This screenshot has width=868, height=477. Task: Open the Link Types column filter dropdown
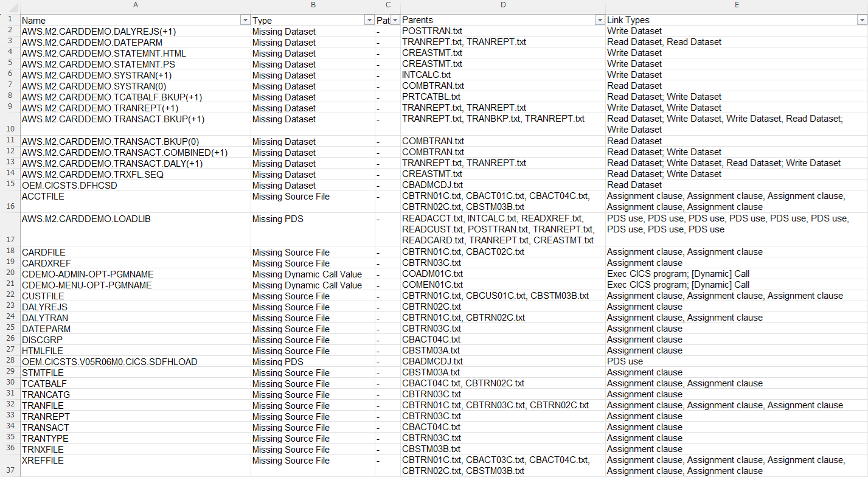(x=862, y=20)
